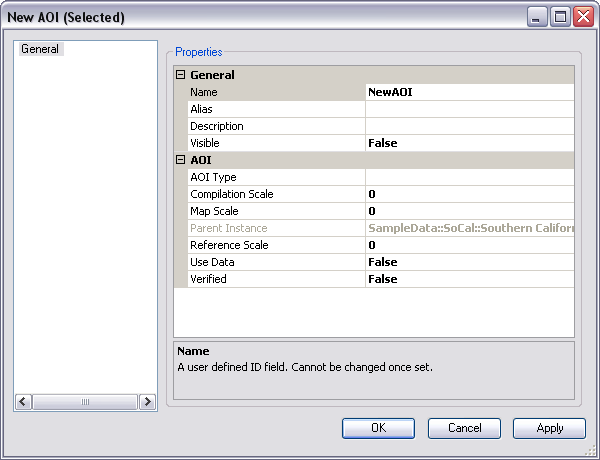The height and width of the screenshot is (460, 600).
Task: Click the OK button
Action: click(378, 428)
